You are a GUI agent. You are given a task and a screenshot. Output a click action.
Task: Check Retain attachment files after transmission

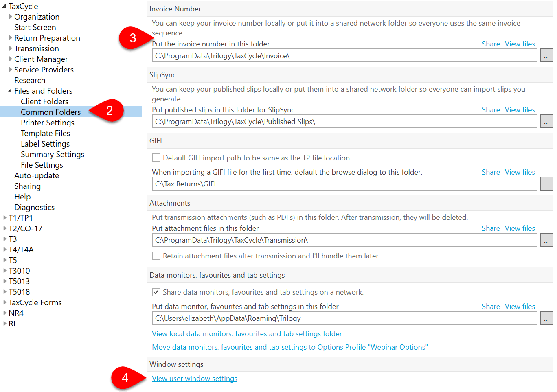(156, 256)
